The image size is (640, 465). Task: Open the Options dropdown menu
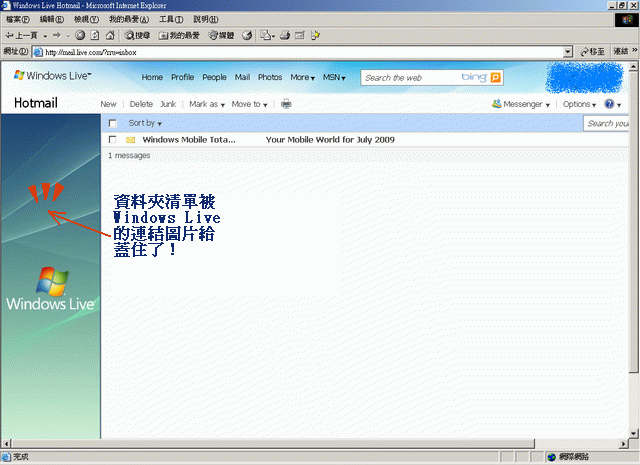(x=579, y=104)
